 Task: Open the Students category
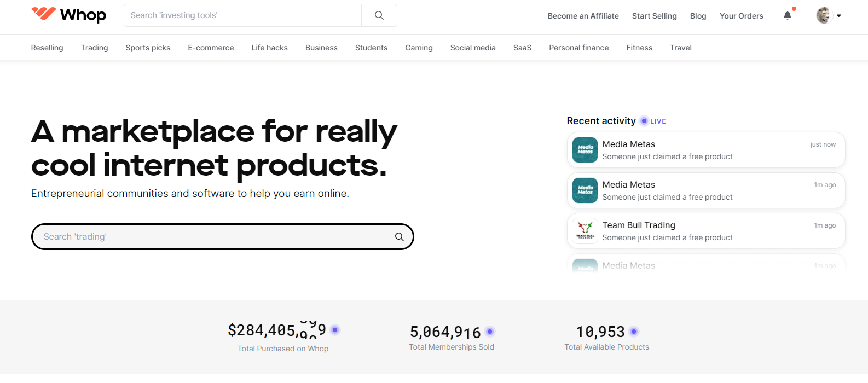[x=371, y=48]
